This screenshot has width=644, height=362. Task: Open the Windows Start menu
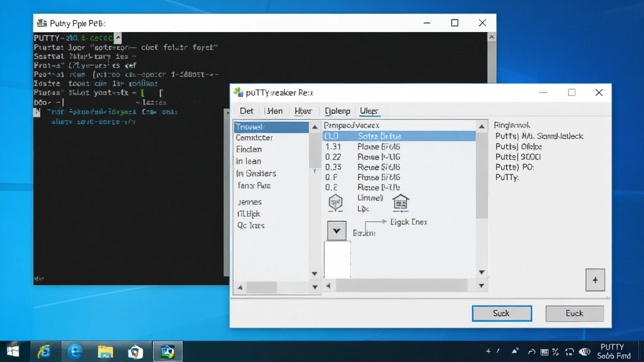[13, 351]
